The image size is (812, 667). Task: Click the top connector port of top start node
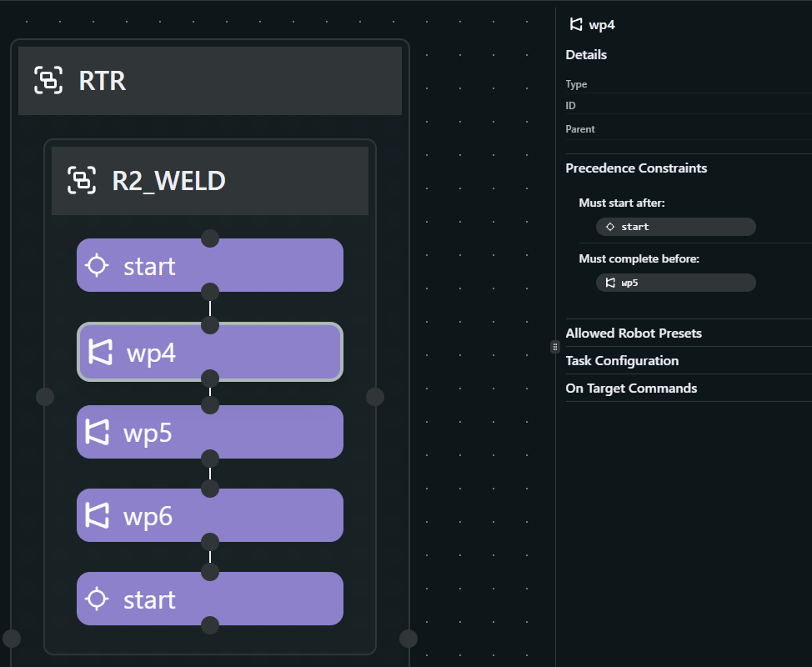coord(210,238)
